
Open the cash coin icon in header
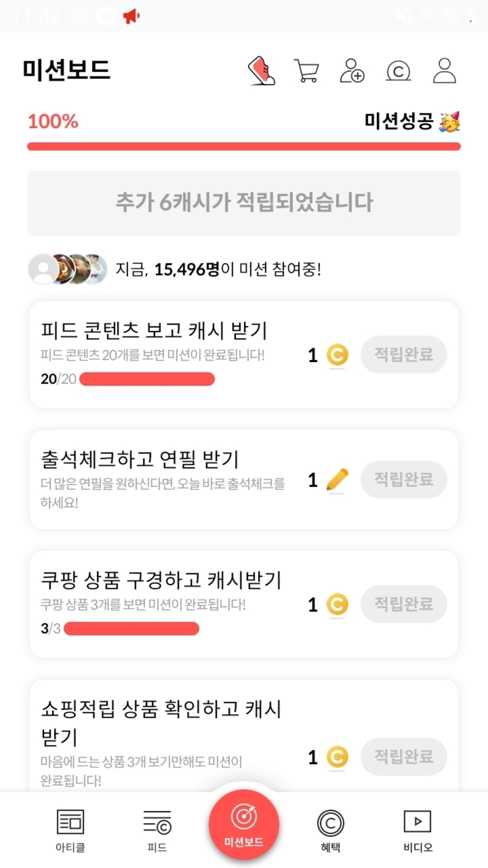[x=398, y=71]
